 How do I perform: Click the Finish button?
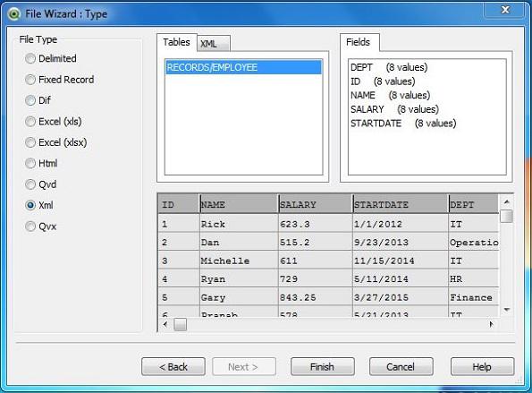(x=322, y=367)
